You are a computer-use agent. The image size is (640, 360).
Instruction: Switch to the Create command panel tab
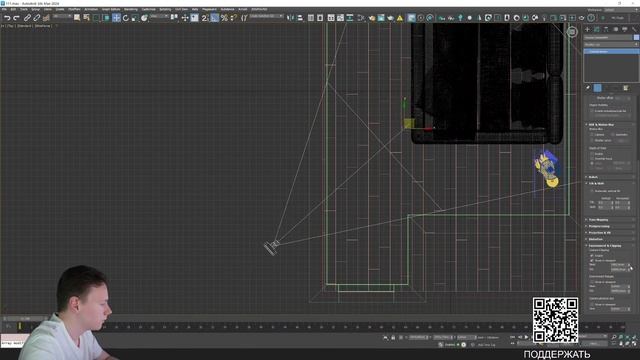click(587, 29)
